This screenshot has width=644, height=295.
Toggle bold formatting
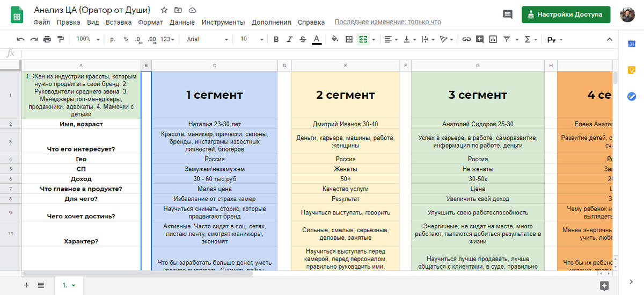(x=276, y=39)
